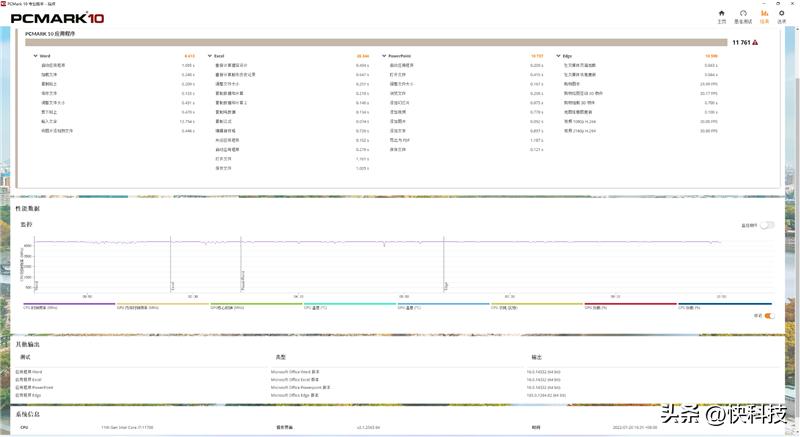The image size is (800, 437).
Task: Turn off the orange switch below the graph
Action: tap(769, 316)
